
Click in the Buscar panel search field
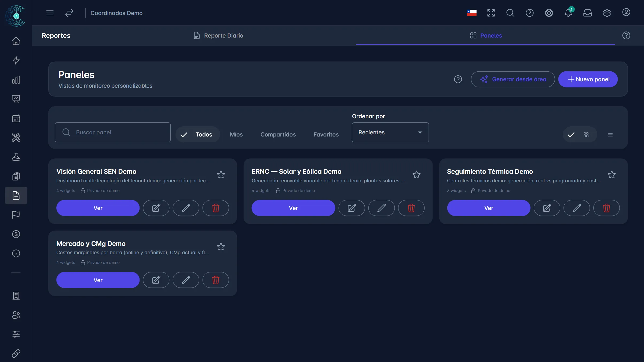113,132
